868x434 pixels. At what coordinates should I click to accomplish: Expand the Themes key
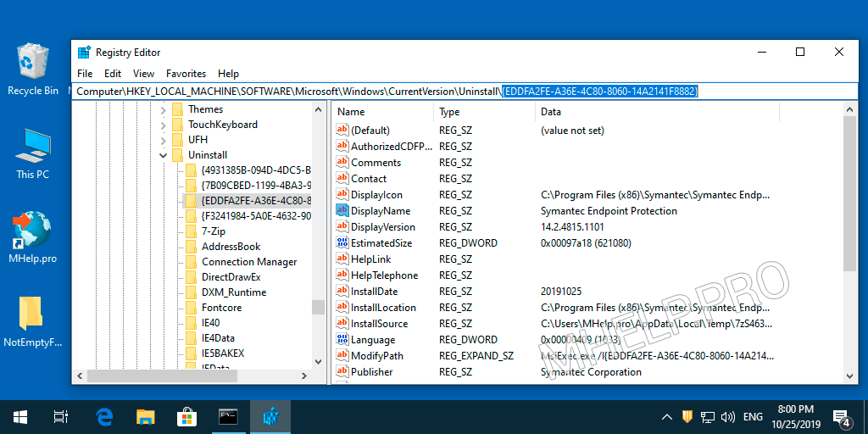coord(164,109)
